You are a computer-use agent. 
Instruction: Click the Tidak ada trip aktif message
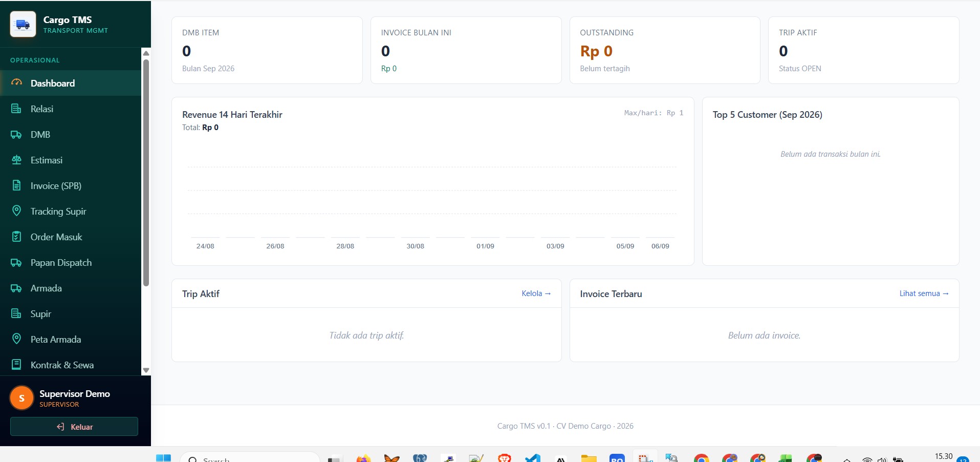tap(366, 335)
